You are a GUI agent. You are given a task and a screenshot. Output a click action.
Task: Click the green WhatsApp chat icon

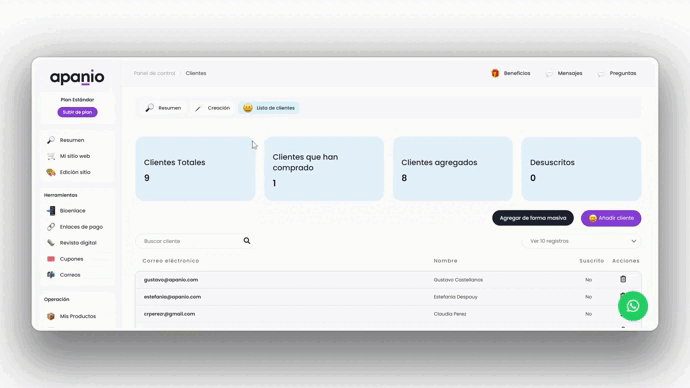[633, 306]
